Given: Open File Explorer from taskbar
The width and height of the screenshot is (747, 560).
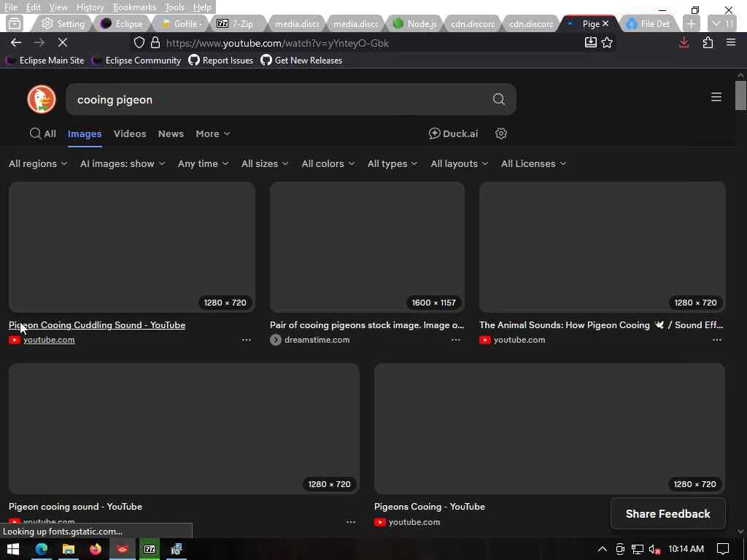Looking at the screenshot, I should click(x=68, y=549).
